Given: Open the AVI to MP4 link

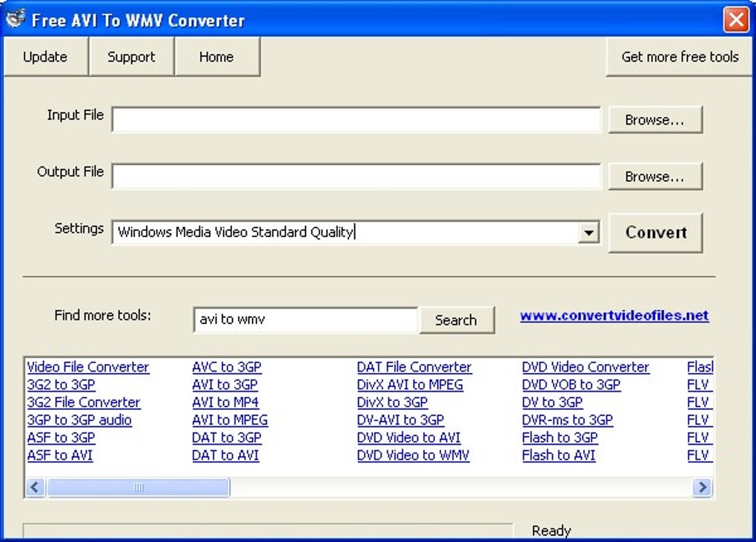Looking at the screenshot, I should pyautogui.click(x=225, y=402).
